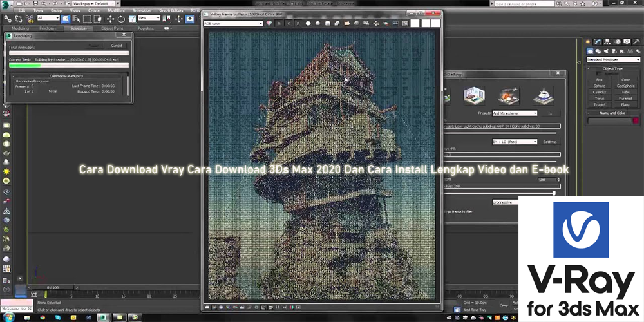The image size is (644, 322).
Task: Switch to the Motion command panel tab
Action: [618, 41]
